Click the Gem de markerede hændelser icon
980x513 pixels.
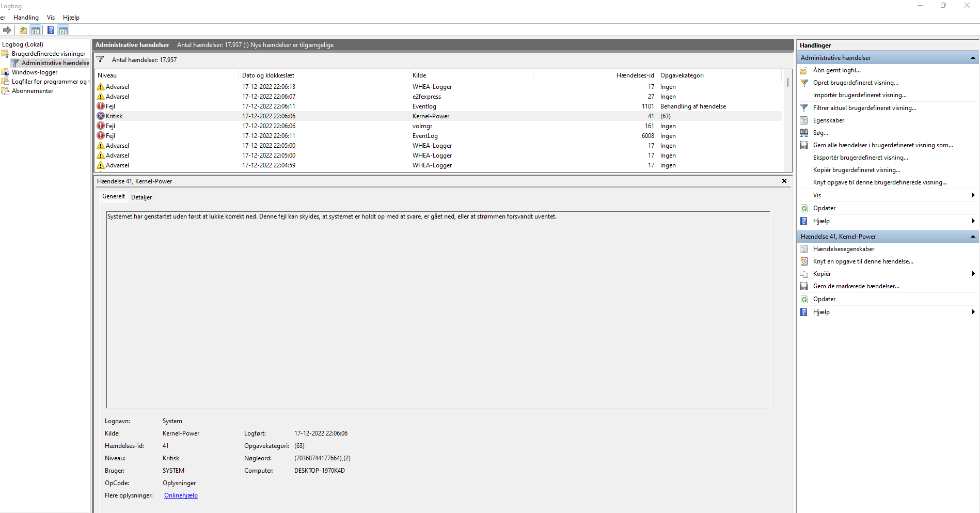[804, 286]
